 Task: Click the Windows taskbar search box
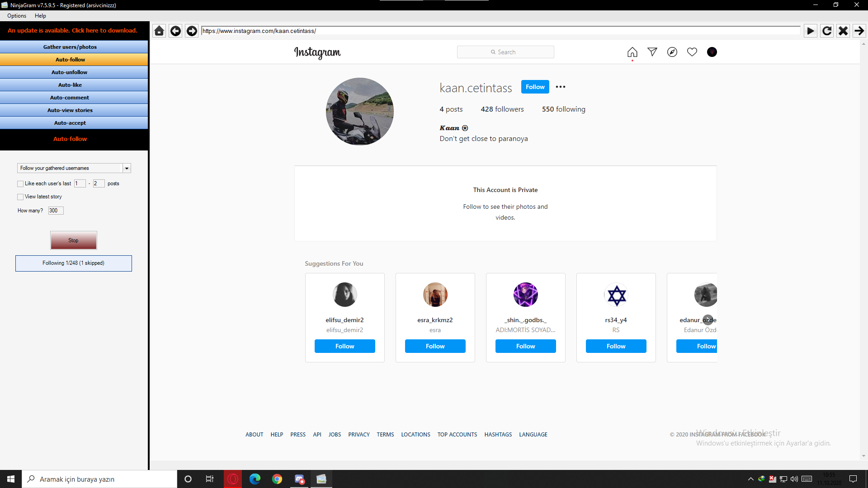coord(99,479)
